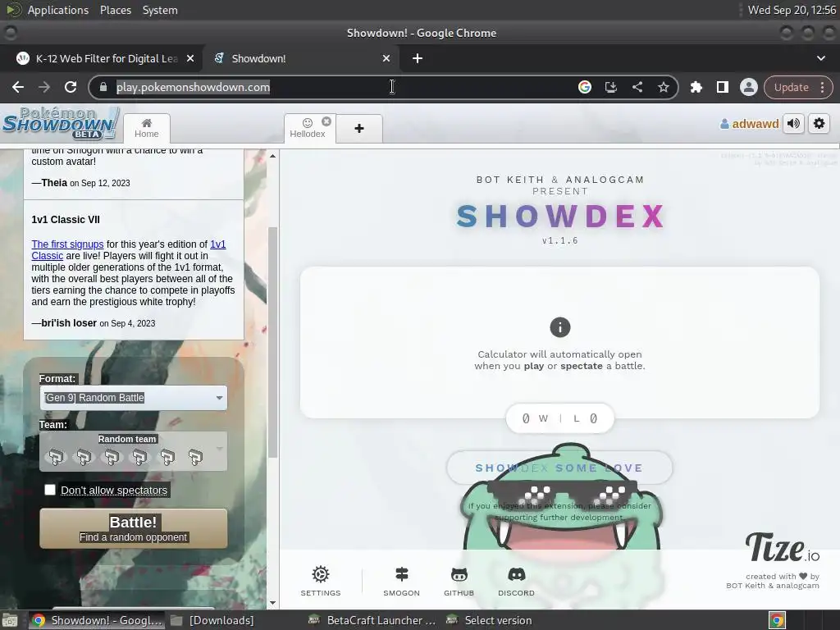Add a room with plus tab

pos(359,129)
